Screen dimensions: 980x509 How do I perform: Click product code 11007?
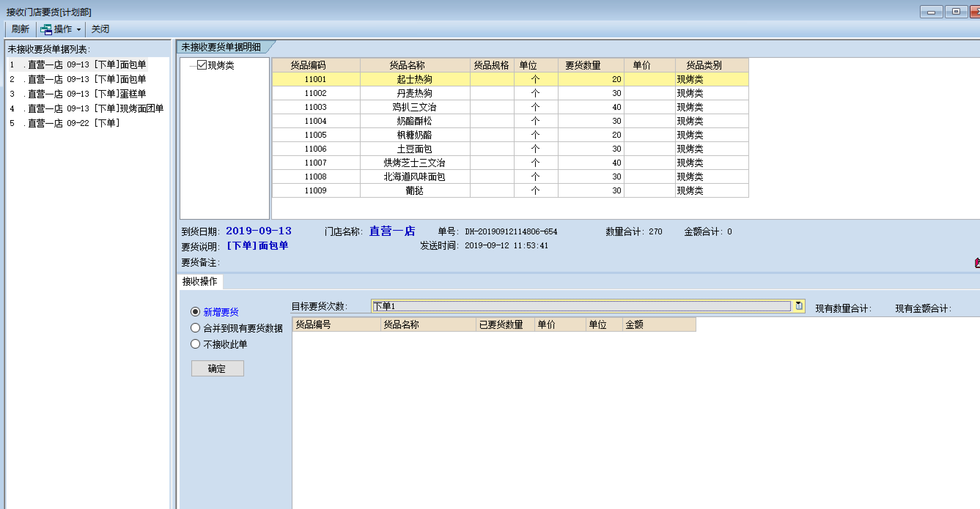coord(316,163)
